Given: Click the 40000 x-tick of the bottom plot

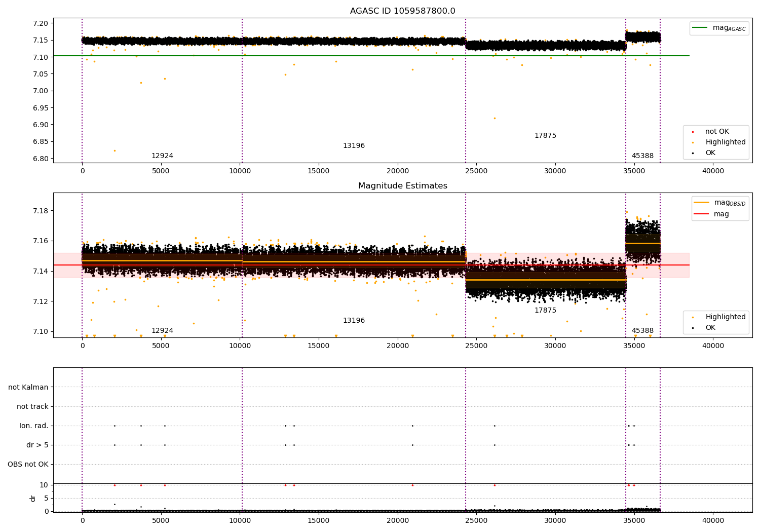Looking at the screenshot, I should 713,521.
